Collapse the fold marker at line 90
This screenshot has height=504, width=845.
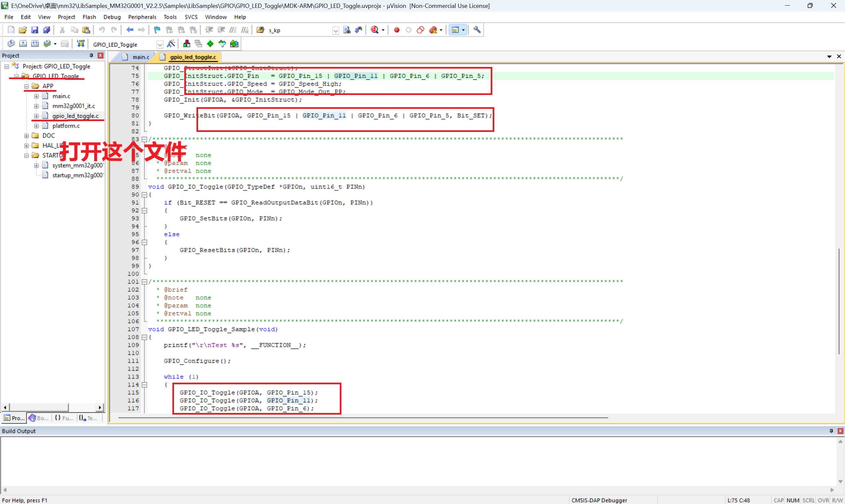click(144, 195)
